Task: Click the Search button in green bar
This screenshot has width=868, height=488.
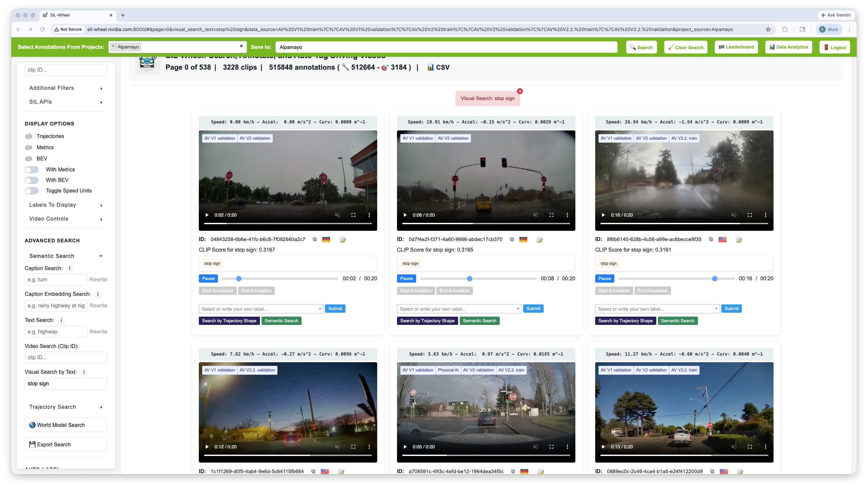Action: (641, 47)
